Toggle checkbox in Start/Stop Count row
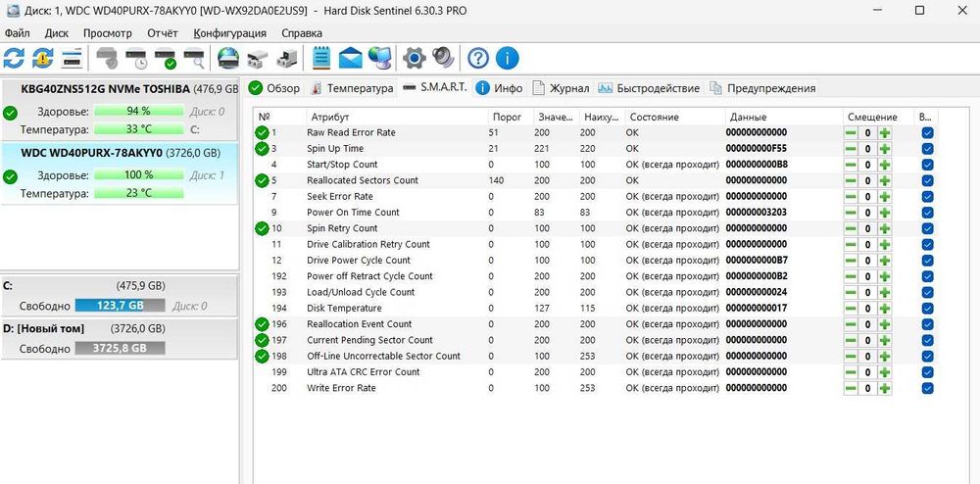Viewport: 980px width, 484px height. [x=927, y=165]
